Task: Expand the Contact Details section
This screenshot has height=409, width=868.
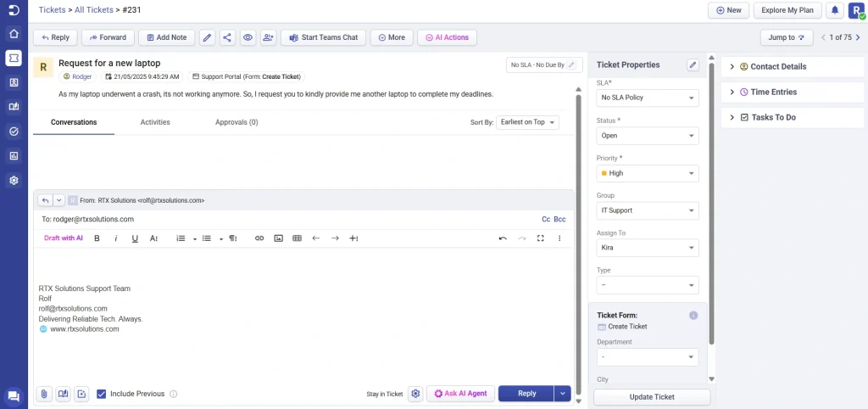Action: 793,66
